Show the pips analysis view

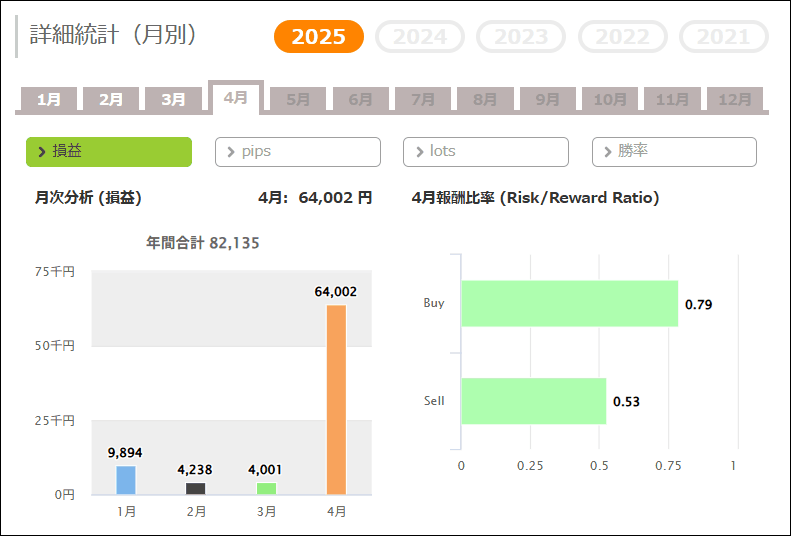(298, 152)
